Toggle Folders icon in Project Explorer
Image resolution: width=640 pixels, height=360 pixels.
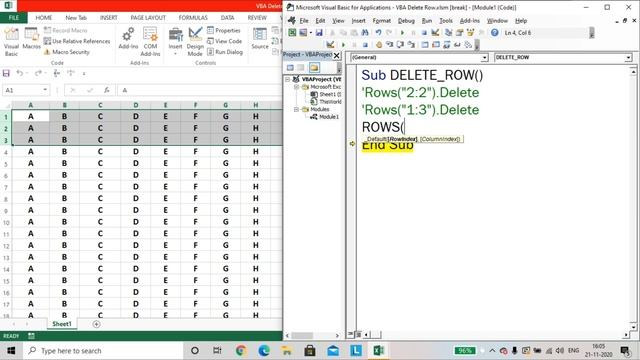(x=314, y=67)
